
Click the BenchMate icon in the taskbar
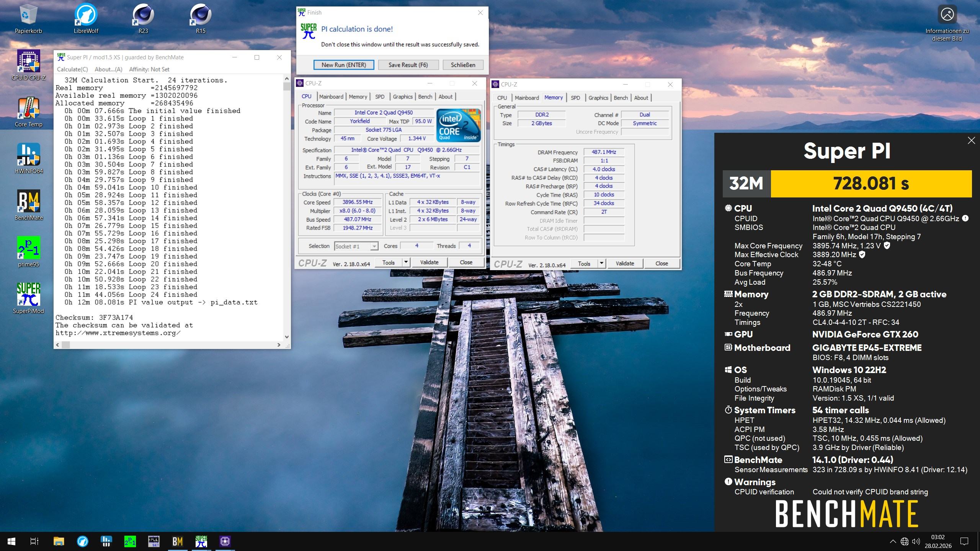point(177,541)
